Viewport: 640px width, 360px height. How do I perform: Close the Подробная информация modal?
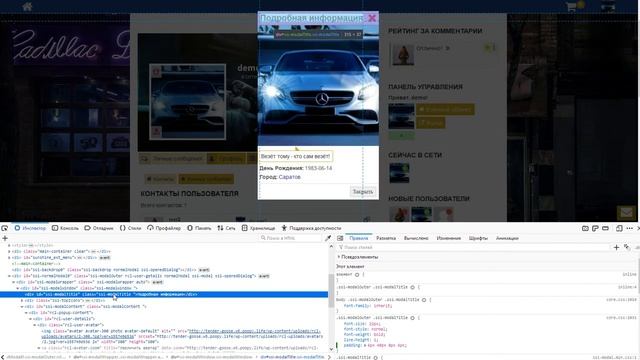[x=372, y=18]
